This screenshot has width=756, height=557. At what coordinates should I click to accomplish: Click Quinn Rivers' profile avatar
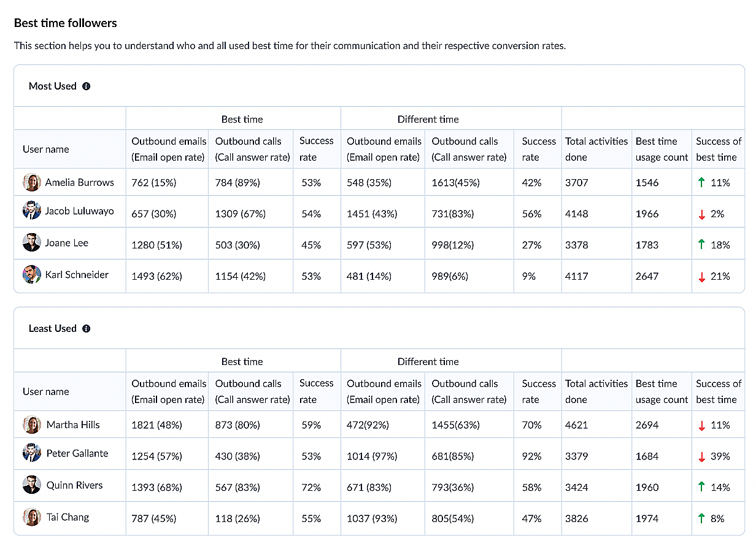[32, 485]
